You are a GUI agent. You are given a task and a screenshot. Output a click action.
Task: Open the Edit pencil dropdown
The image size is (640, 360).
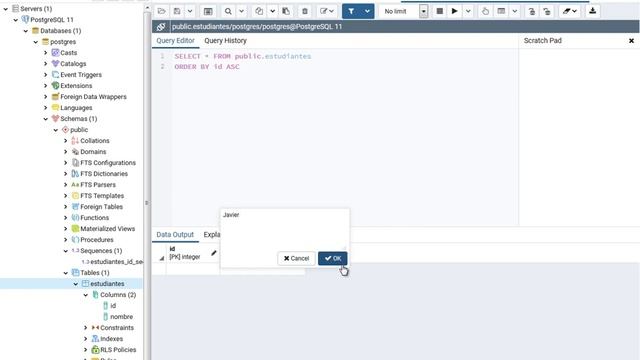tap(327, 11)
